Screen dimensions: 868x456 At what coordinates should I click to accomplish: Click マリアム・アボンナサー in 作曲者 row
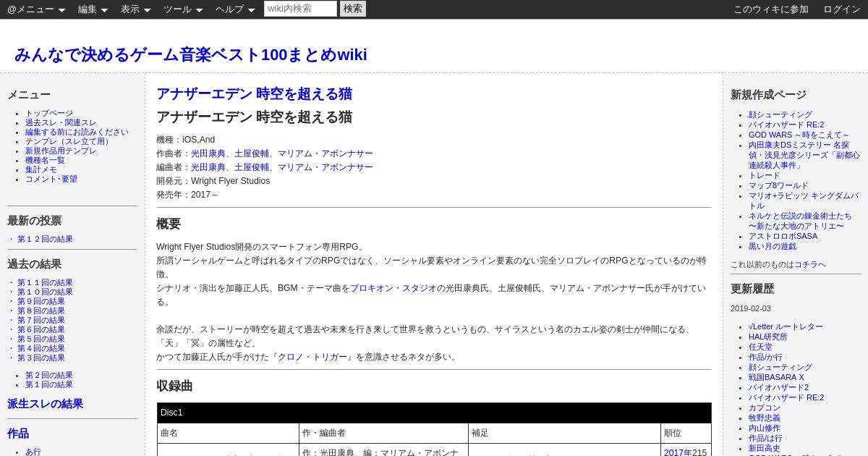(x=325, y=153)
